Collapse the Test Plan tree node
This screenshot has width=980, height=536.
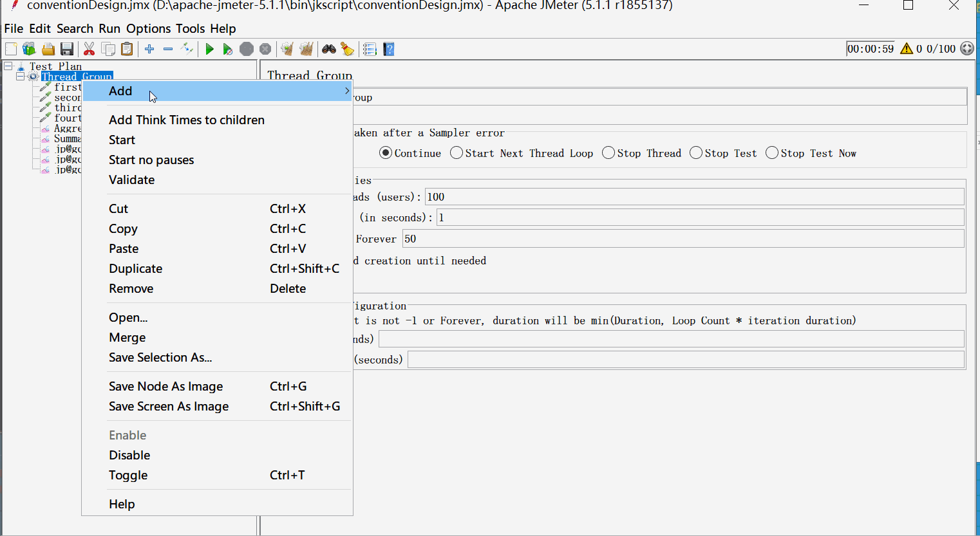8,66
